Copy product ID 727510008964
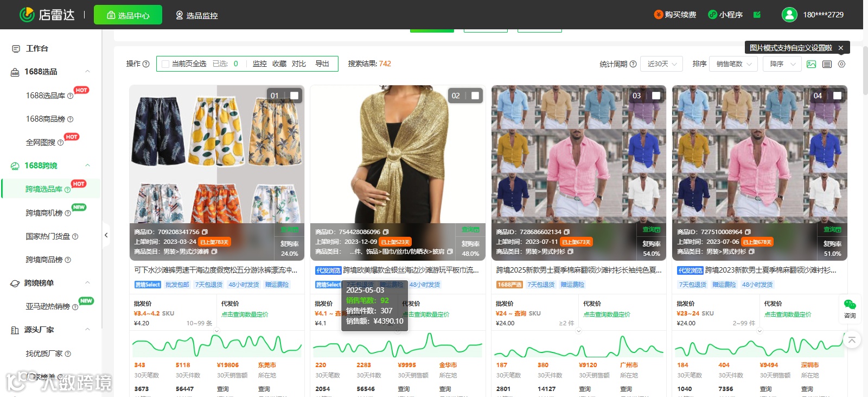Screen dimensions: 868x397 point(748,232)
